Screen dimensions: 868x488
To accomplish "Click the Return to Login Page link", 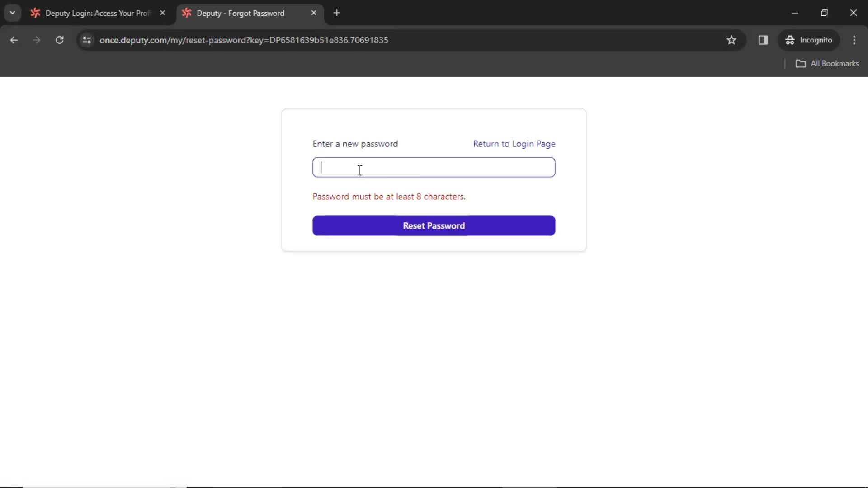I will coord(514,144).
